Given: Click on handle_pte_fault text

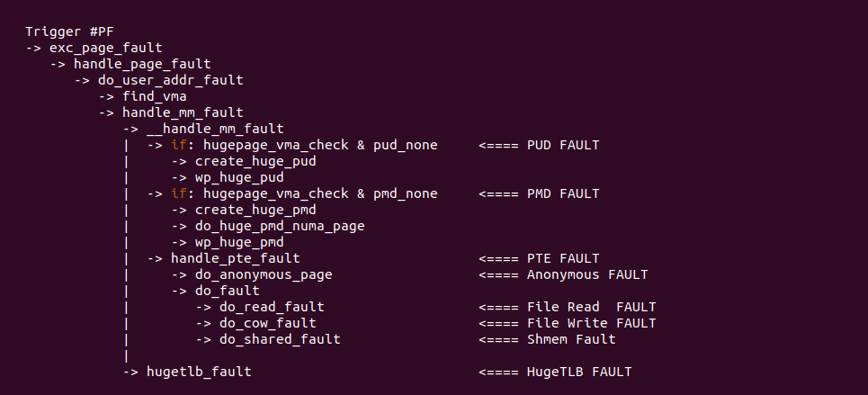Looking at the screenshot, I should (223, 258).
